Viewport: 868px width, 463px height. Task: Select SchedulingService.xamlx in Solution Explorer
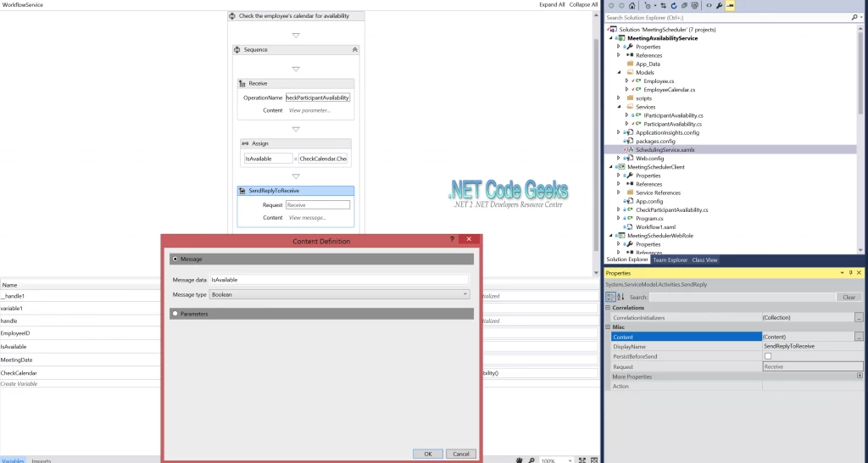(665, 149)
